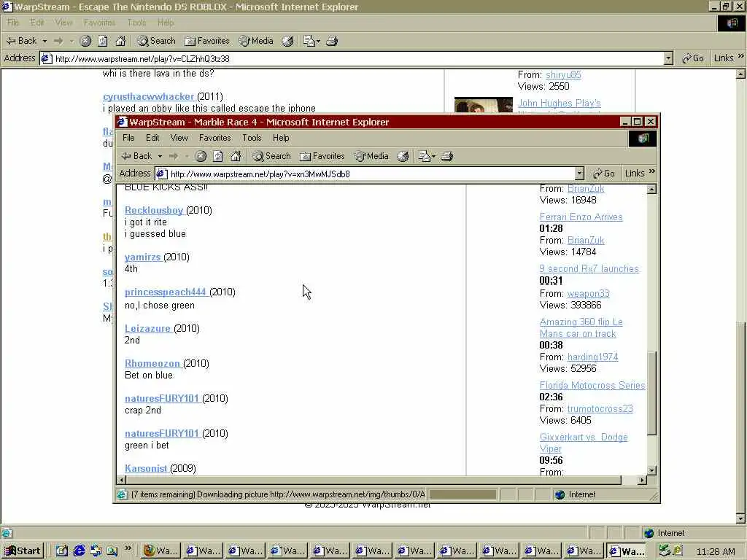Click Show Desktop icon in Quick Launch

pyautogui.click(x=62, y=551)
